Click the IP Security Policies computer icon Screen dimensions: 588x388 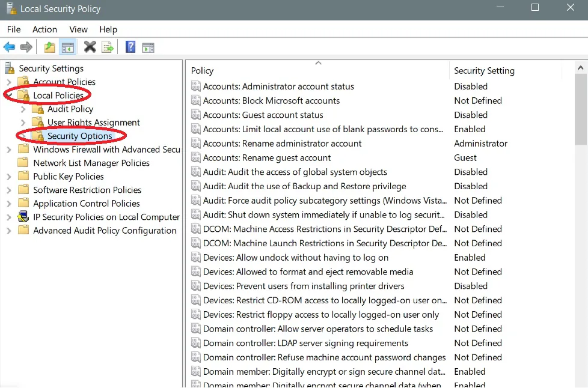23,216
